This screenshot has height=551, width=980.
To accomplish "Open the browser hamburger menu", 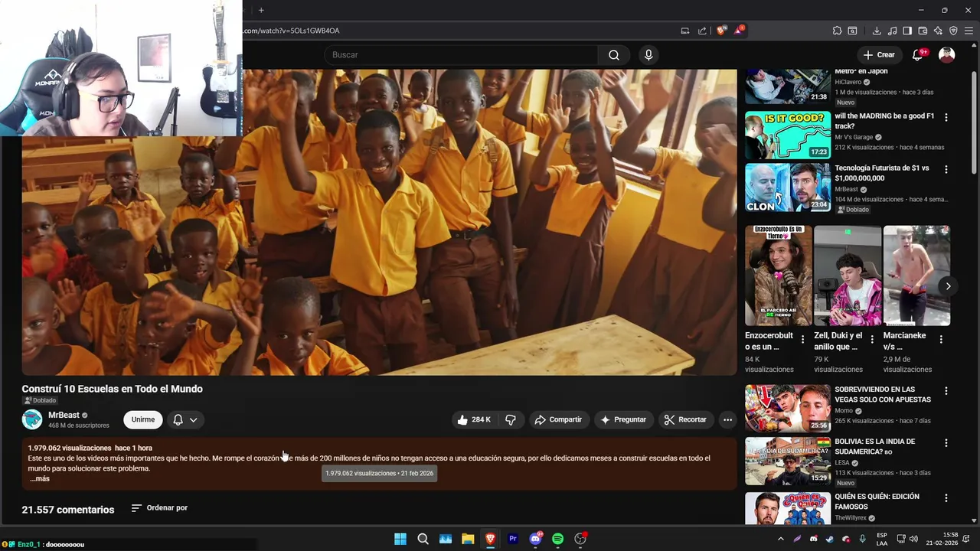I will tap(969, 31).
